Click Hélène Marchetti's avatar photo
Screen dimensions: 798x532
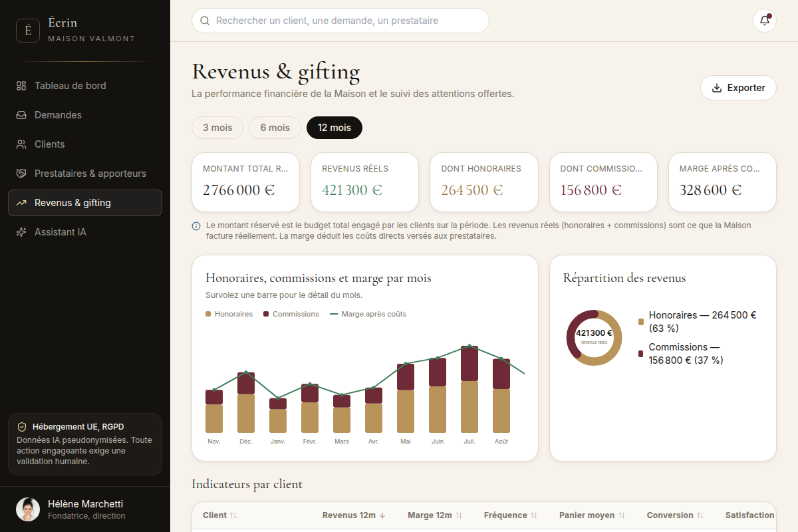(x=28, y=509)
